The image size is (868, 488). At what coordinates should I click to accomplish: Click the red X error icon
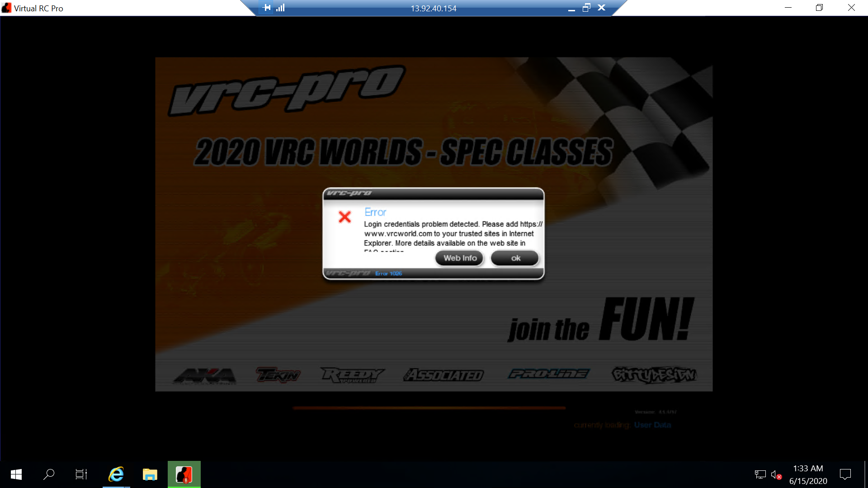(345, 217)
